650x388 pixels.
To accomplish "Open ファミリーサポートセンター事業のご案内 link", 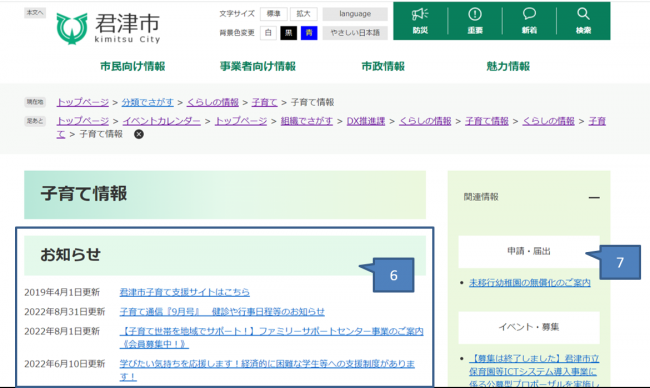I will pos(272,338).
